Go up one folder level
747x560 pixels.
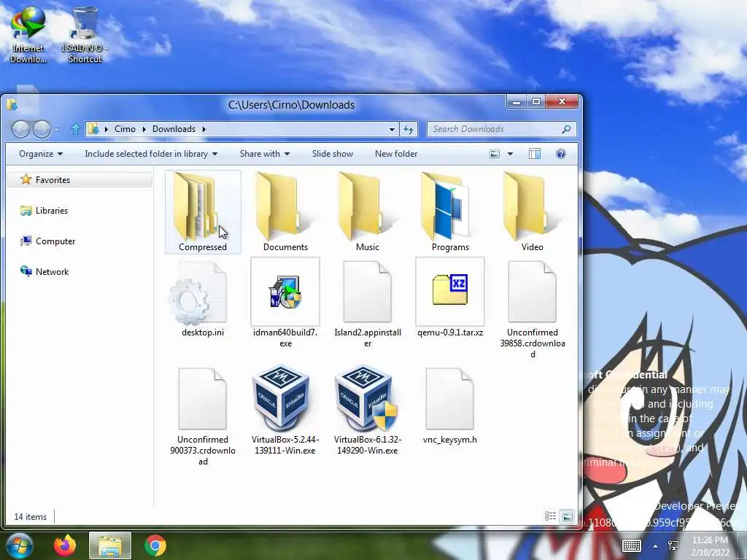point(75,129)
